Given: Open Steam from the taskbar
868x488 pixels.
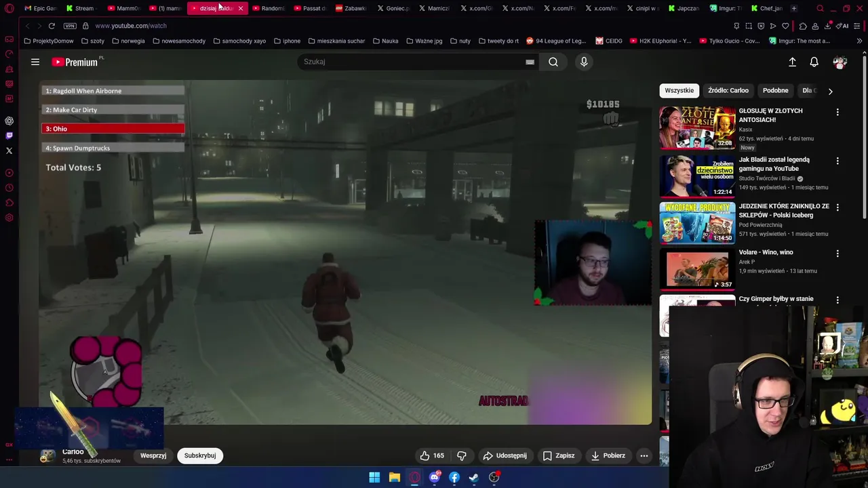Looking at the screenshot, I should (474, 477).
